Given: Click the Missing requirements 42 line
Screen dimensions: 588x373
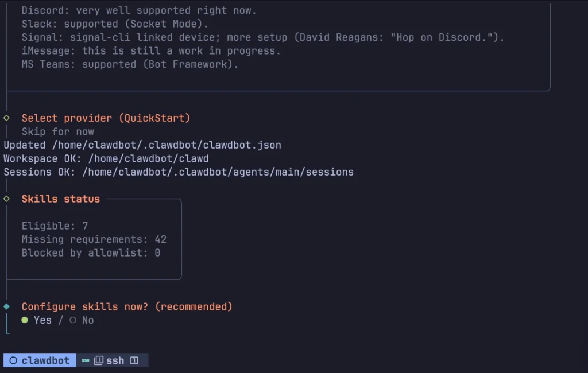Looking at the screenshot, I should point(94,239).
